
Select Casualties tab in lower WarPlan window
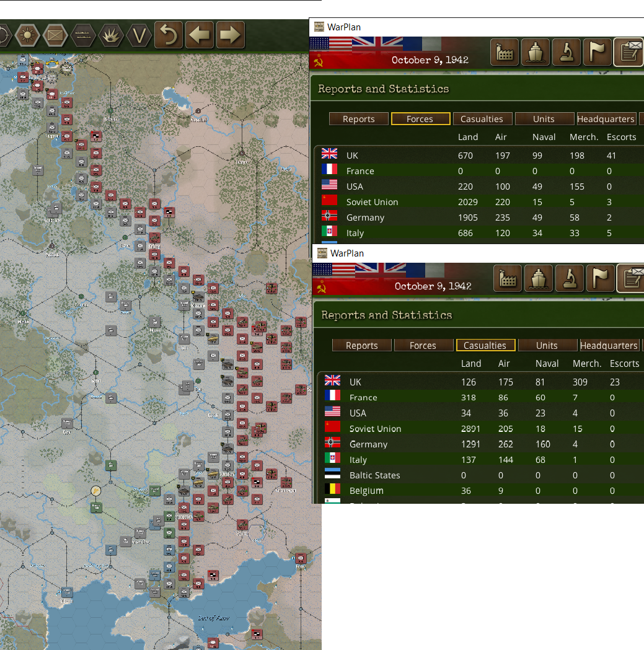coord(485,345)
